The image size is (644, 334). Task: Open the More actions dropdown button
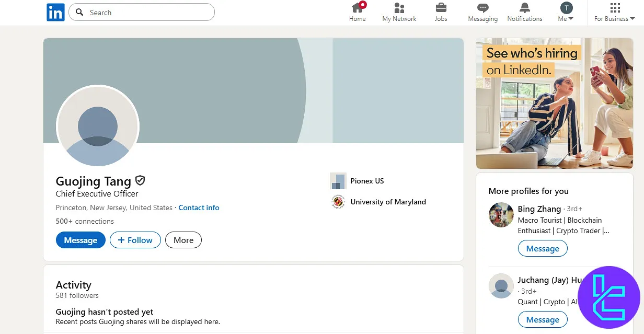point(183,240)
